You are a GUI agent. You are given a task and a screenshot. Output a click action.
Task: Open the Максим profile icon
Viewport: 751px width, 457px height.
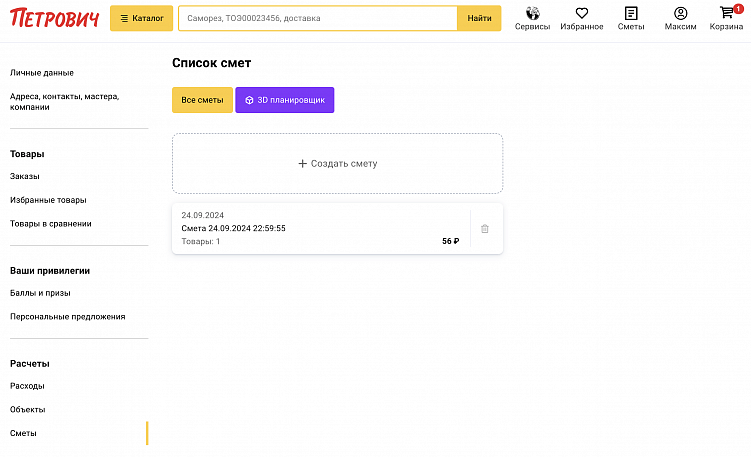(x=680, y=14)
